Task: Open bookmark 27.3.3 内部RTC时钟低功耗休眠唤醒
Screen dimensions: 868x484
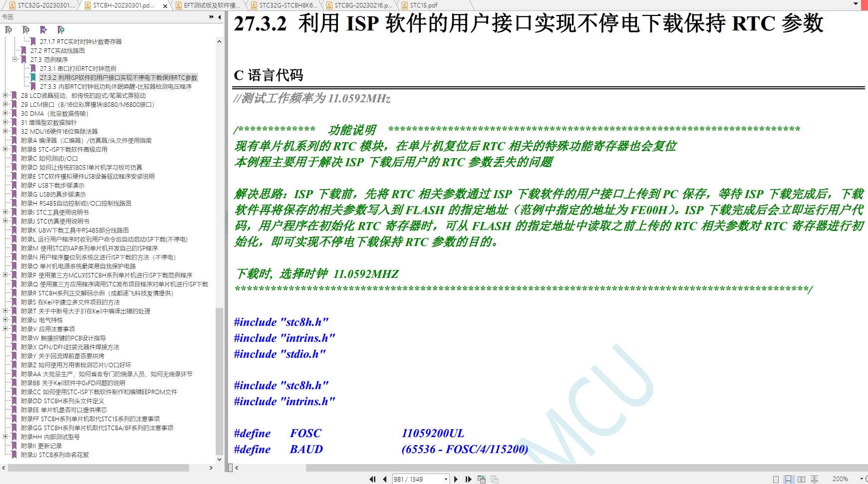Action: 116,86
